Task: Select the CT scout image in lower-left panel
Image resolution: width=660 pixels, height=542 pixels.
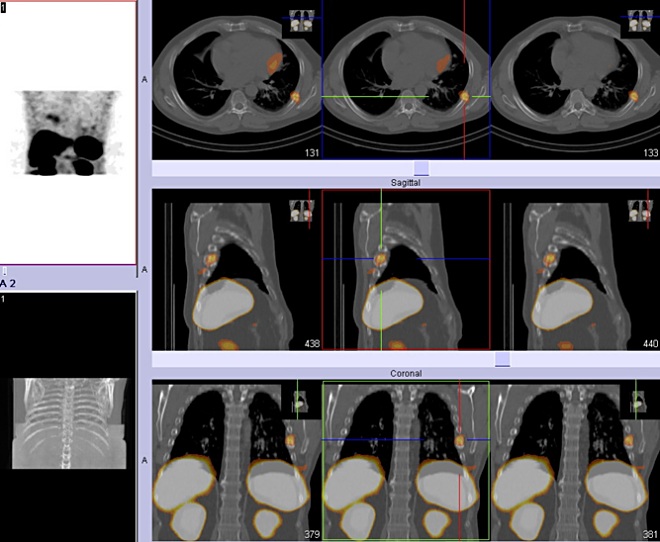Action: pos(68,423)
